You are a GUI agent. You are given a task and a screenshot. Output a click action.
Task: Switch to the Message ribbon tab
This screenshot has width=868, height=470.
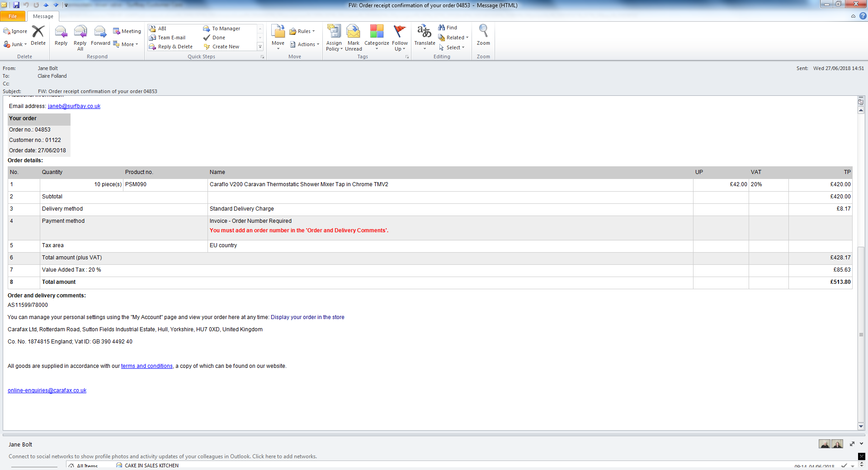tap(43, 16)
